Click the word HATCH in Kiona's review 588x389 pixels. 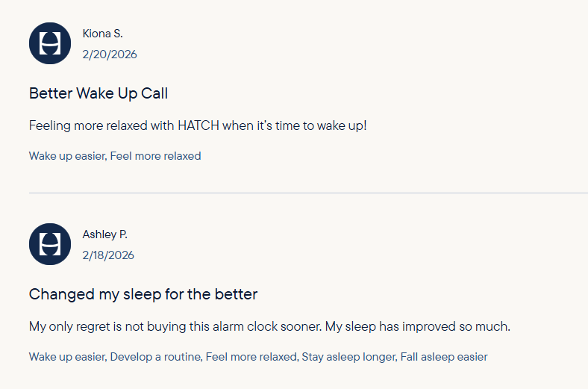[198, 125]
